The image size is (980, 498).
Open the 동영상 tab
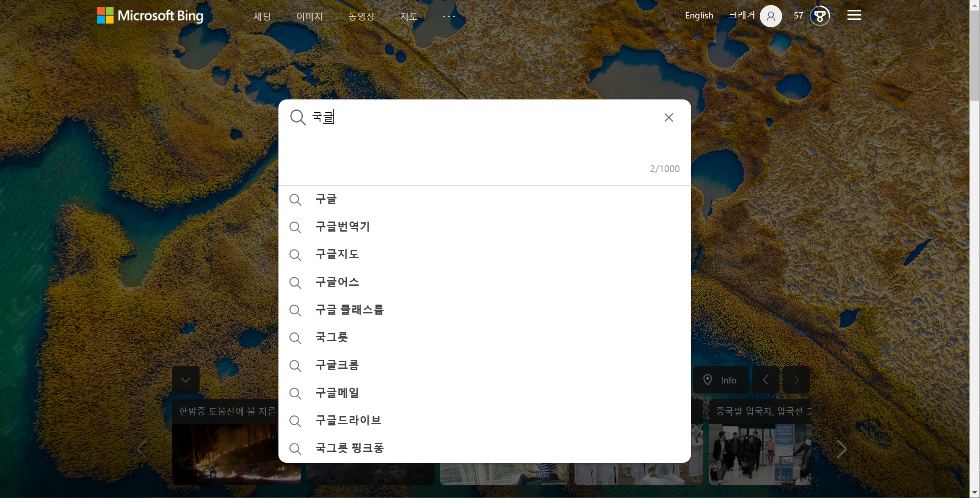click(361, 15)
